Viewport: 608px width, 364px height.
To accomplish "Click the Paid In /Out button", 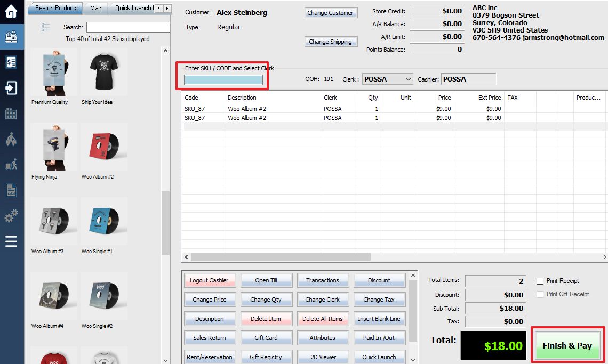I will coord(379,338).
